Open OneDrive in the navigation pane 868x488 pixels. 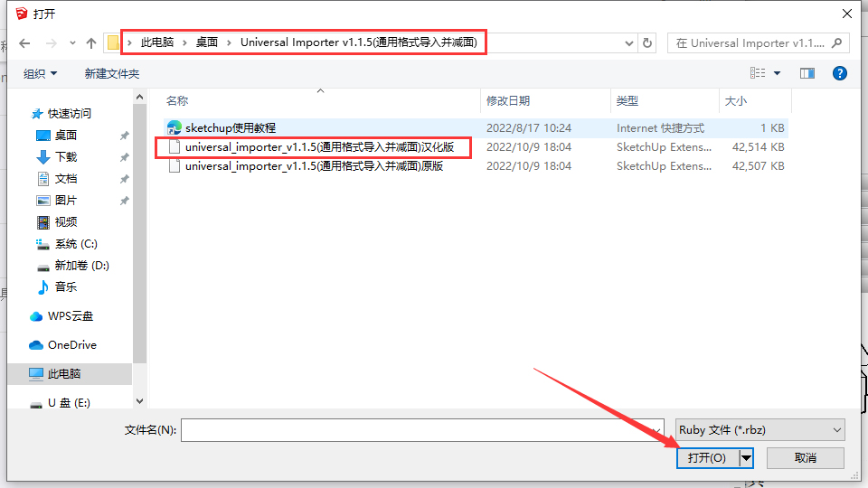point(62,345)
